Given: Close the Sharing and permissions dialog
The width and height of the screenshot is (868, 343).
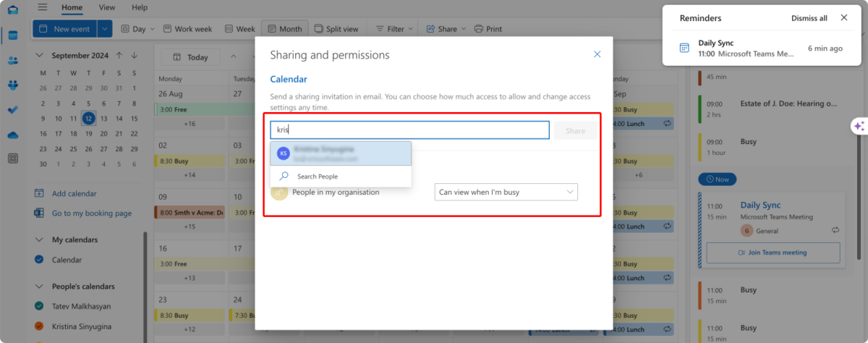Looking at the screenshot, I should (x=597, y=54).
